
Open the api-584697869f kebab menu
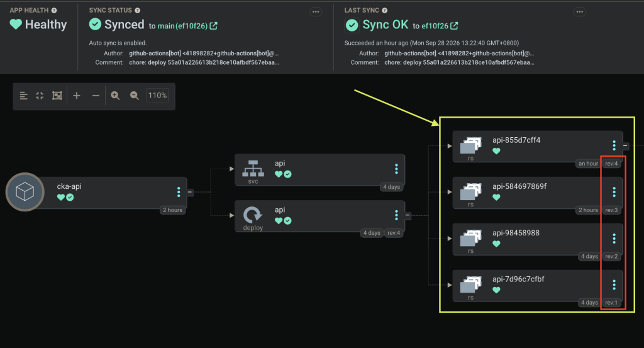[x=614, y=192]
